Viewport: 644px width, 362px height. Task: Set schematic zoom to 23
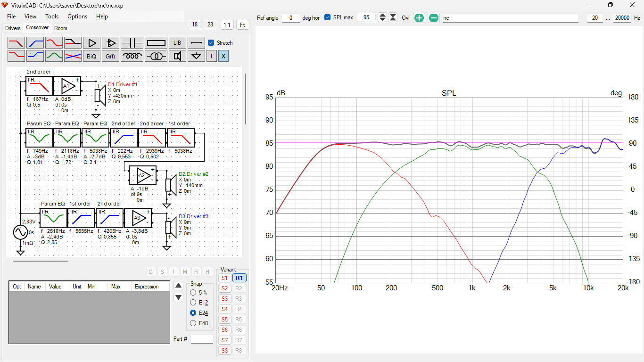click(210, 25)
